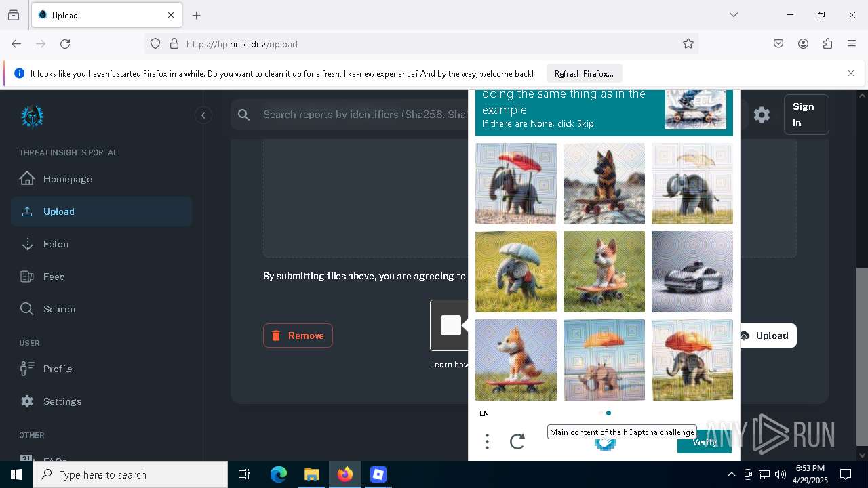Dismiss the Firefox notification bar
The height and width of the screenshot is (488, 868).
point(851,73)
